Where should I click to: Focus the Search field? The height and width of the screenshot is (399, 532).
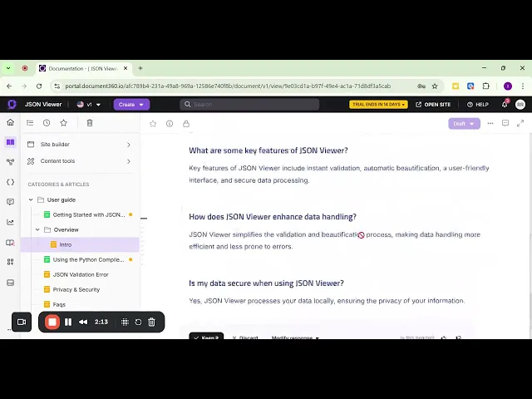tap(249, 105)
